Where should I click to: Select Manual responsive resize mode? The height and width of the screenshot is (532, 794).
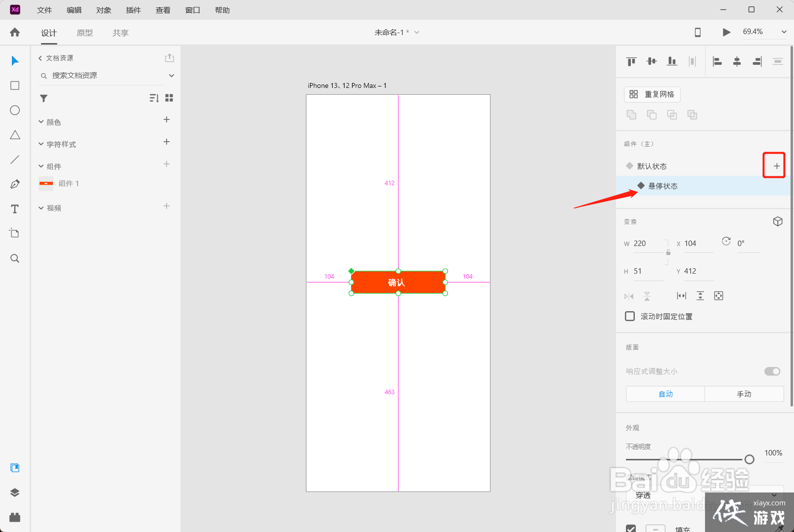[x=744, y=394]
